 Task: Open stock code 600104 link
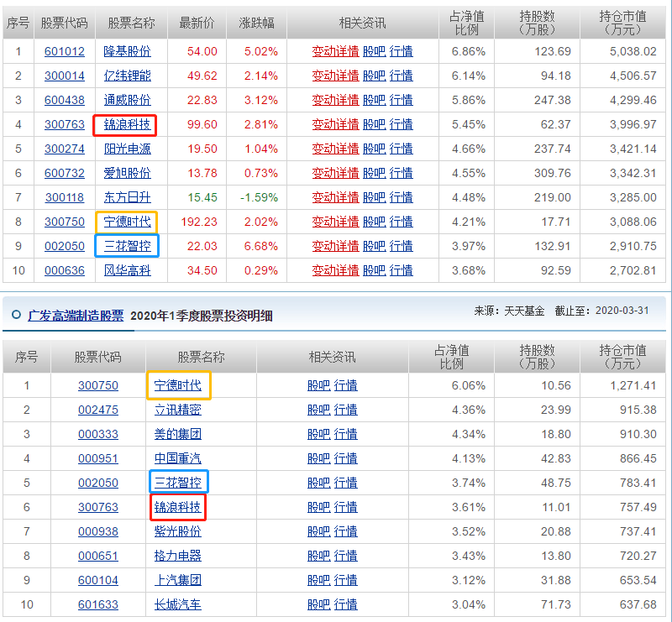(97, 580)
